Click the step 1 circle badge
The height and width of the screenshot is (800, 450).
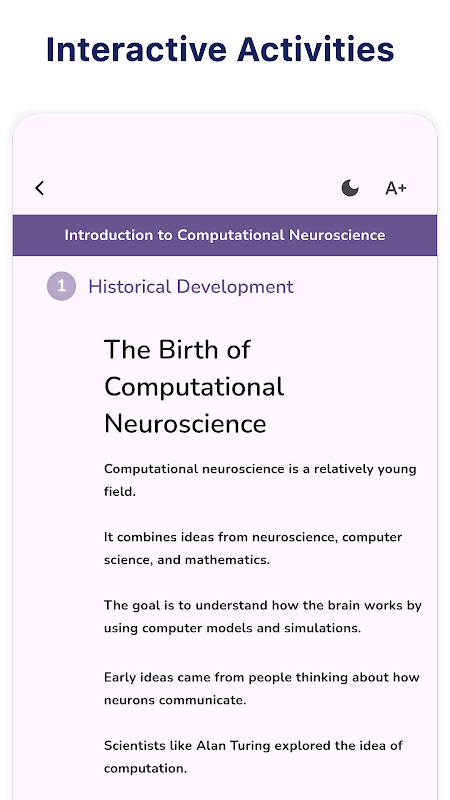pos(61,286)
